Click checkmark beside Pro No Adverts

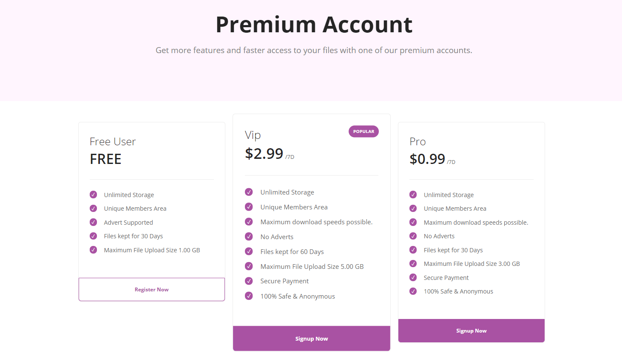[413, 236]
